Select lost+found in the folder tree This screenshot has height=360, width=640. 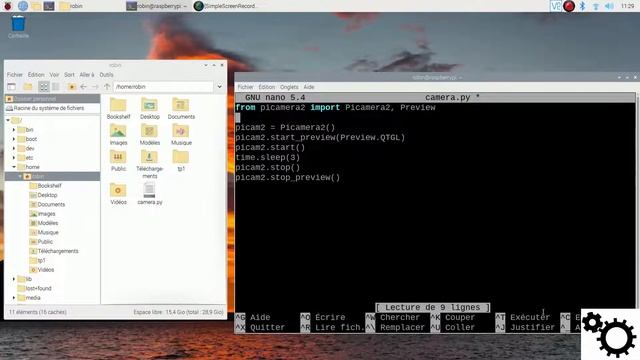35,289
